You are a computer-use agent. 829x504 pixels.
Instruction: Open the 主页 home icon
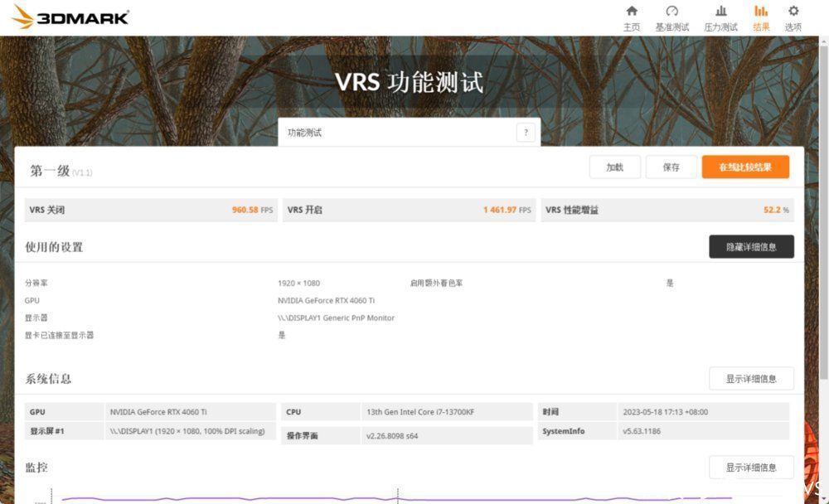[x=631, y=18]
